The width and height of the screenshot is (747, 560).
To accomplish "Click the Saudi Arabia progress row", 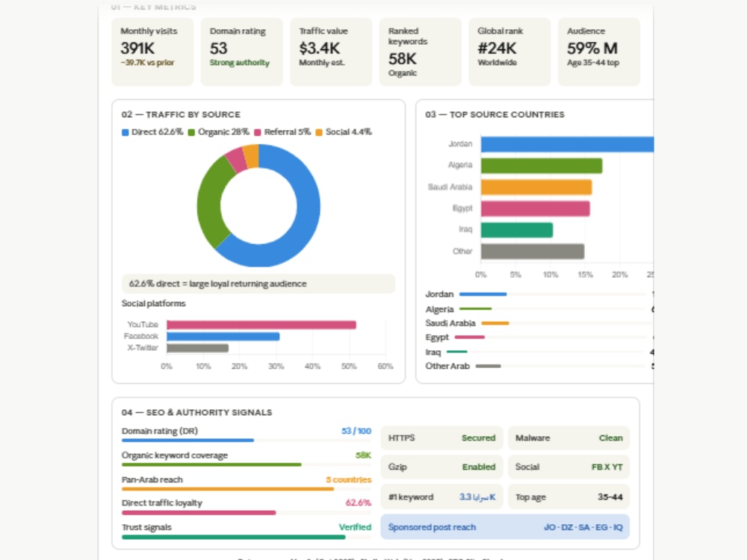I will point(539,323).
